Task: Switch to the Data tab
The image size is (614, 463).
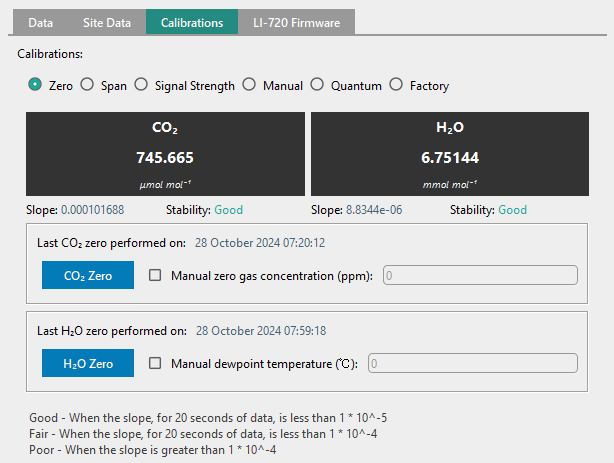Action: tap(40, 22)
